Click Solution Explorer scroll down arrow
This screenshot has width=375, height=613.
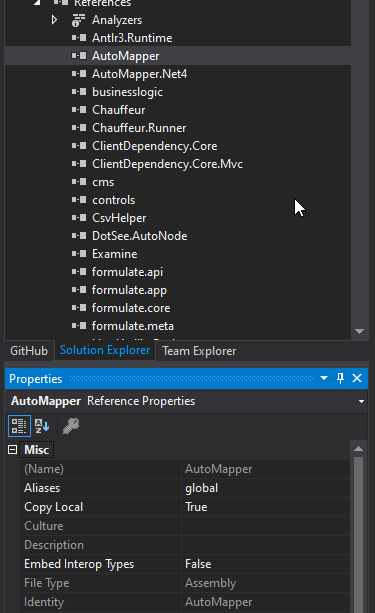(359, 331)
